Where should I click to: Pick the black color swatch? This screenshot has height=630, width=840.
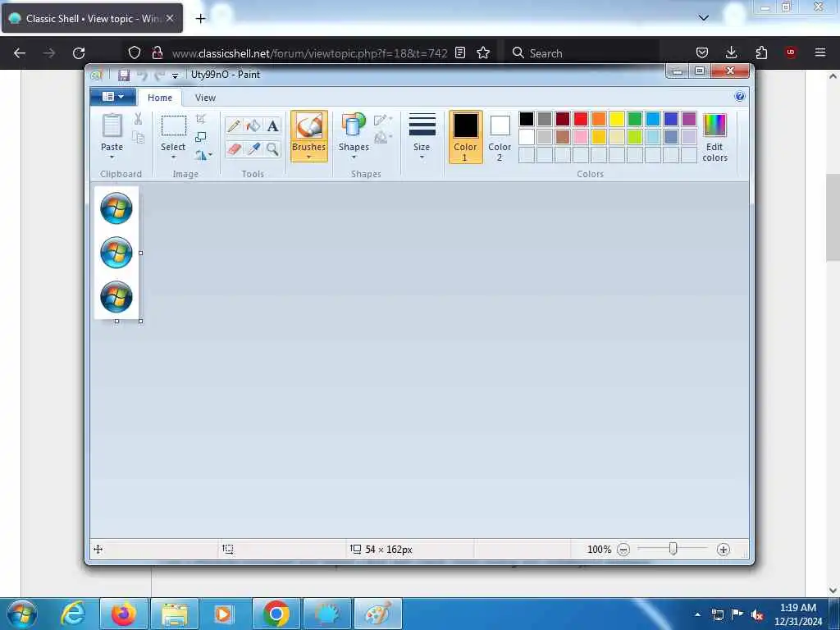click(527, 119)
